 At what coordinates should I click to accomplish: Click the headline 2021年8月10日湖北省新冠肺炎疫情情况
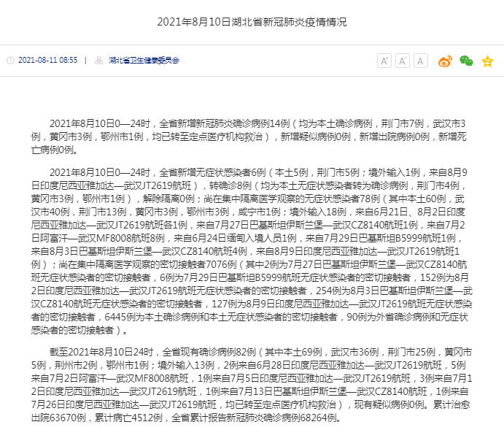point(252,22)
